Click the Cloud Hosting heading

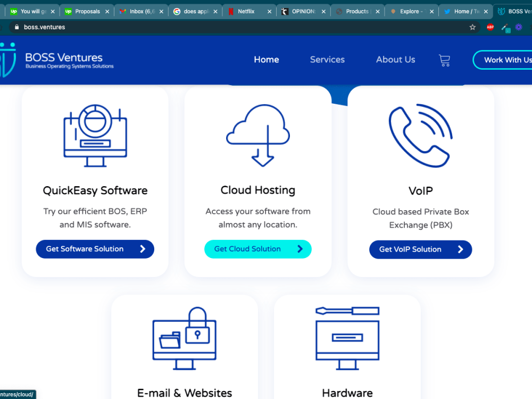pyautogui.click(x=258, y=190)
